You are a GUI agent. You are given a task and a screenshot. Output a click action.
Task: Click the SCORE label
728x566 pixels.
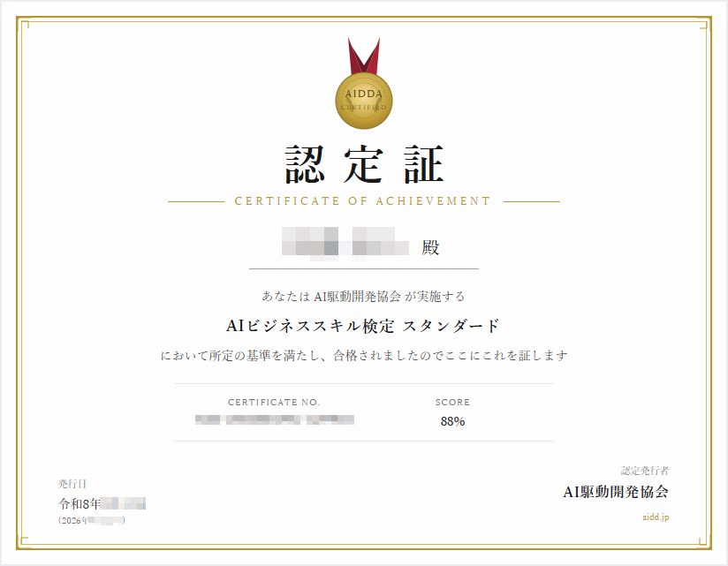(x=452, y=403)
